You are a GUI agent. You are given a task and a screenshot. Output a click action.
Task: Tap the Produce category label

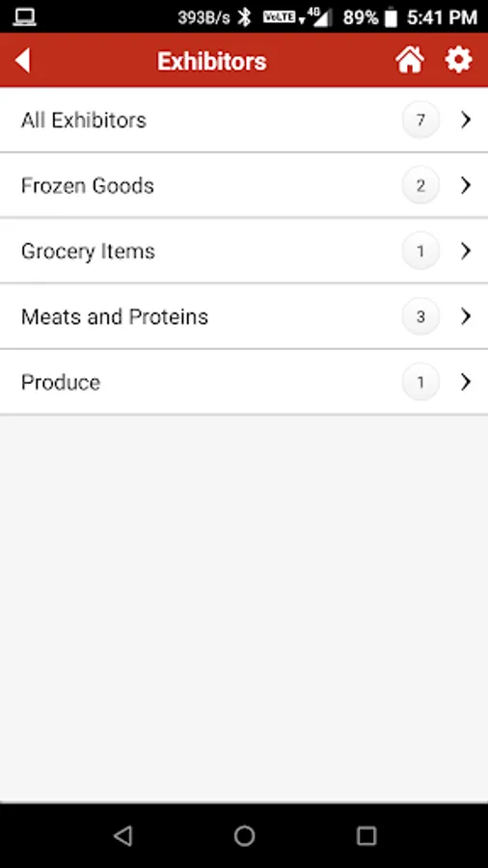click(x=61, y=383)
